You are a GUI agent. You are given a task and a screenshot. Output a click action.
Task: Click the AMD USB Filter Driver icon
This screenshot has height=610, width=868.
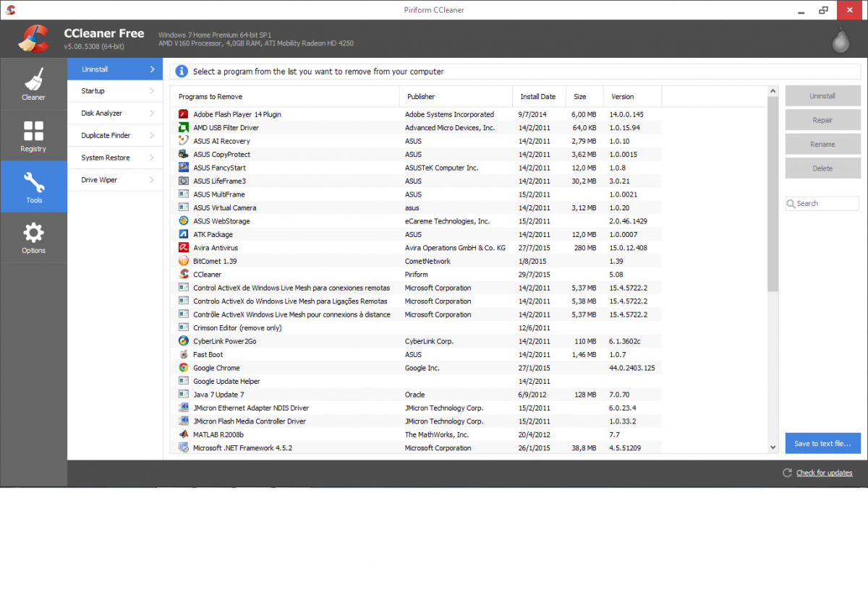point(184,128)
